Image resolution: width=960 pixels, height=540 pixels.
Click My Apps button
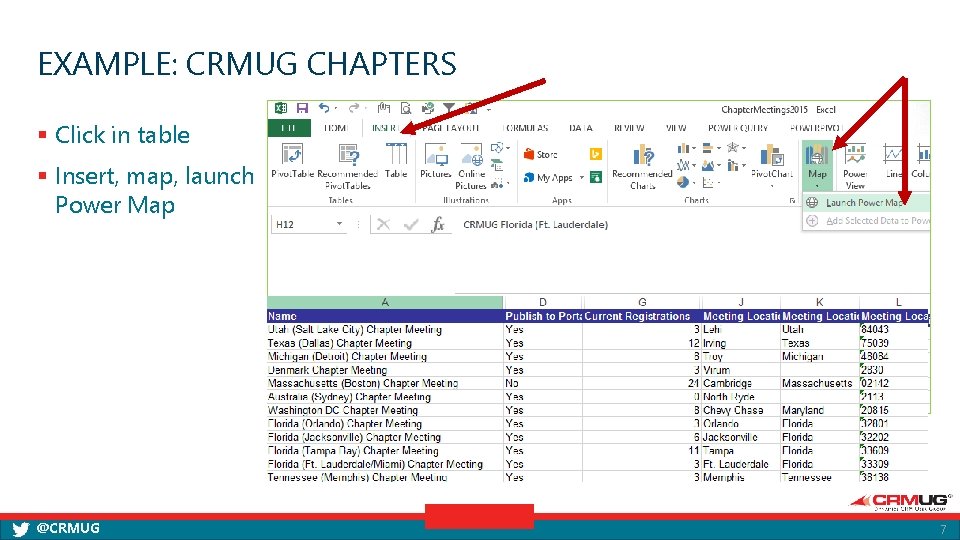(549, 178)
